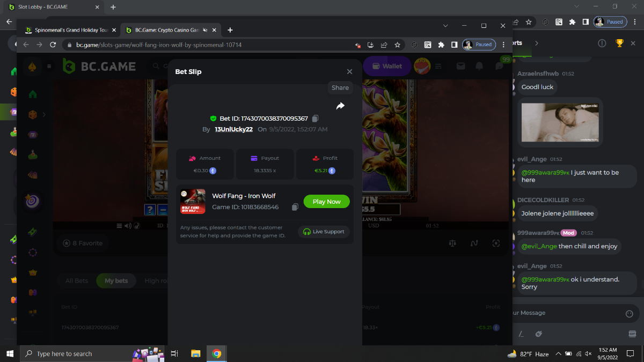Open Live Support chat
Image resolution: width=644 pixels, height=362 pixels.
tap(324, 232)
